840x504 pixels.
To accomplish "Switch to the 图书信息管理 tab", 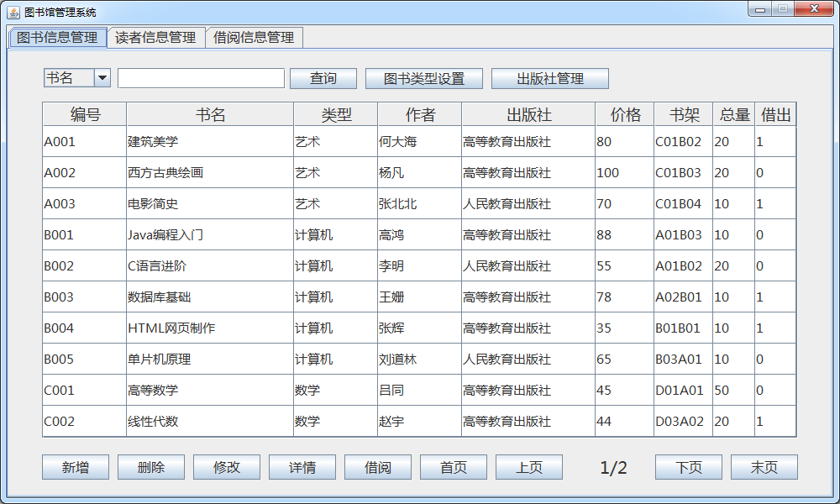I will (57, 38).
